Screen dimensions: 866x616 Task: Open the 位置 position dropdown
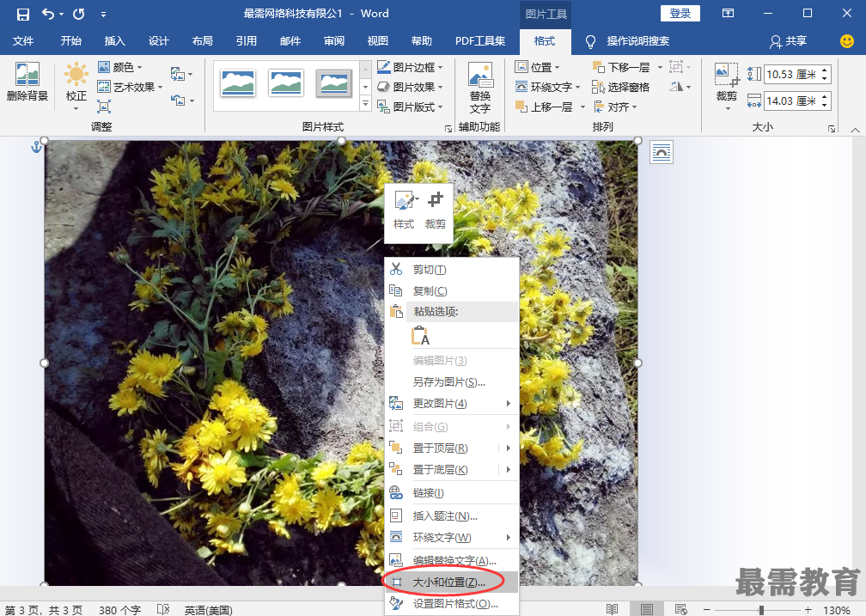(537, 67)
